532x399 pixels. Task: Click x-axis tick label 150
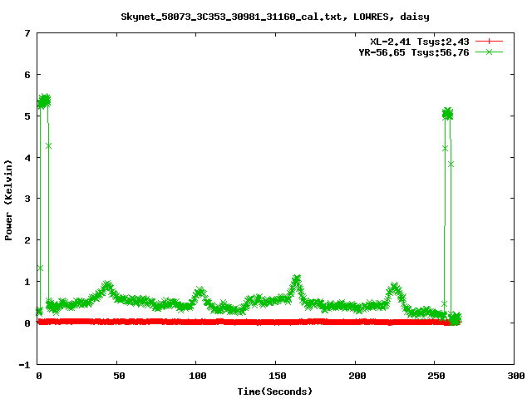[x=277, y=376]
